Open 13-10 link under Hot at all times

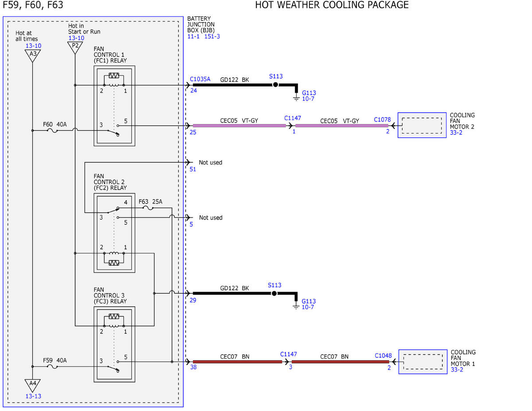(x=33, y=46)
